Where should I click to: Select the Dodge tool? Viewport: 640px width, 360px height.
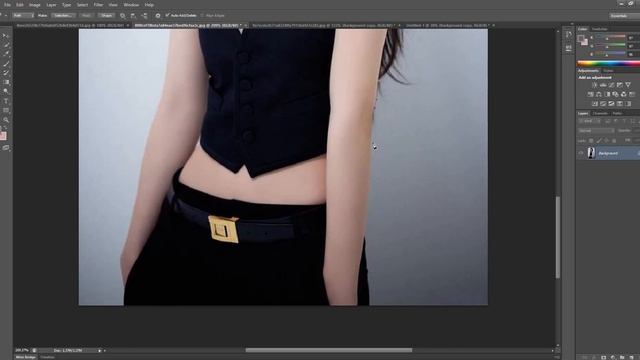point(6,91)
